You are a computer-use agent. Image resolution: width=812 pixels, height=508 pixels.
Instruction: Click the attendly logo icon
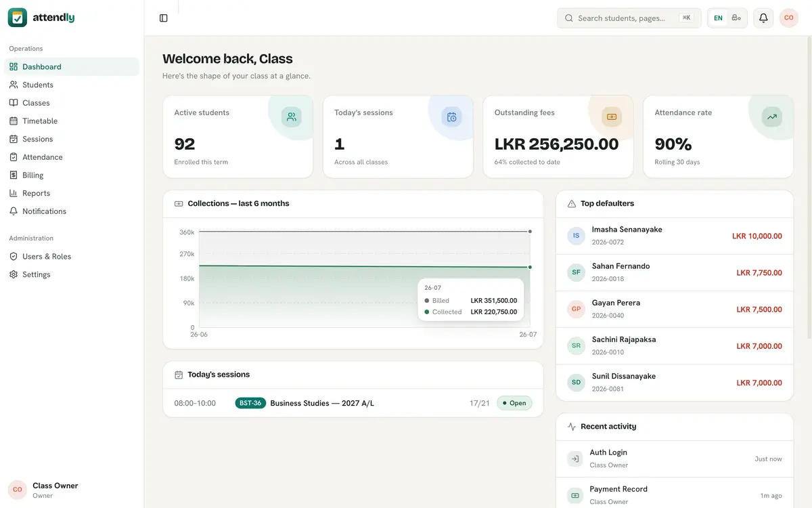coord(18,18)
